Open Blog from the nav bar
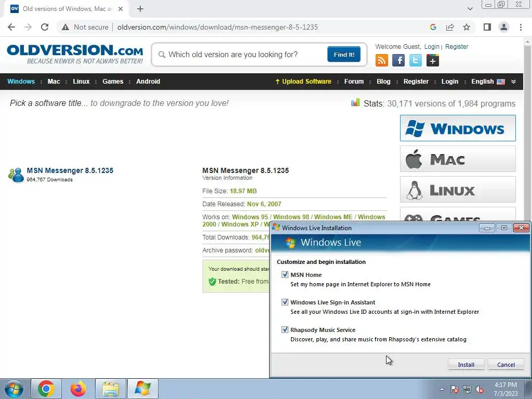Screen dimensions: 532x399 (x=383, y=82)
